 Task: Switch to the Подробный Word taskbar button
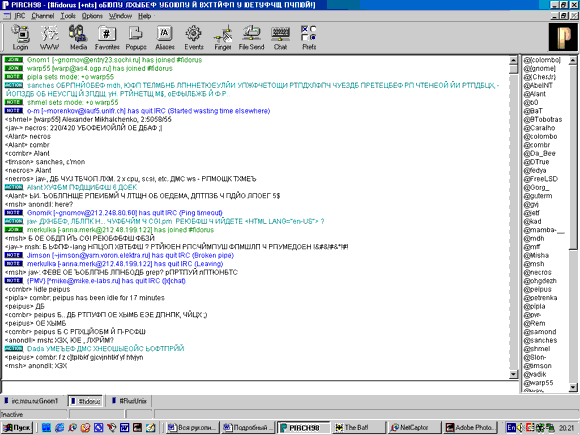click(x=248, y=428)
